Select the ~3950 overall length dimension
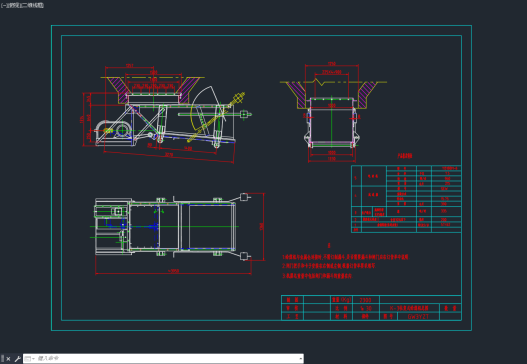This screenshot has height=364, width=527. coord(173,271)
